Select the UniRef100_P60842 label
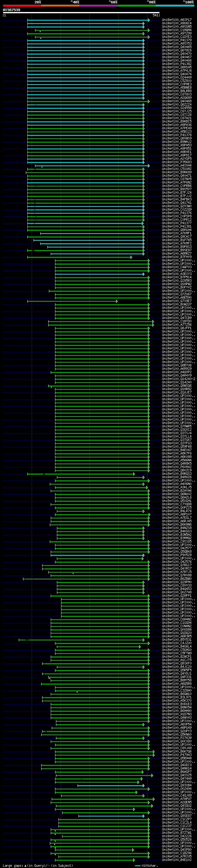This screenshot has height=868, width=197. [177, 467]
